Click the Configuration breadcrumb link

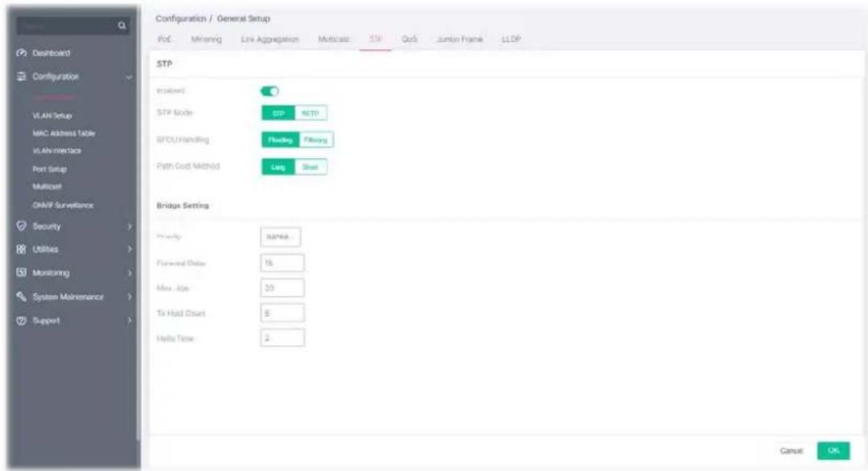(181, 19)
